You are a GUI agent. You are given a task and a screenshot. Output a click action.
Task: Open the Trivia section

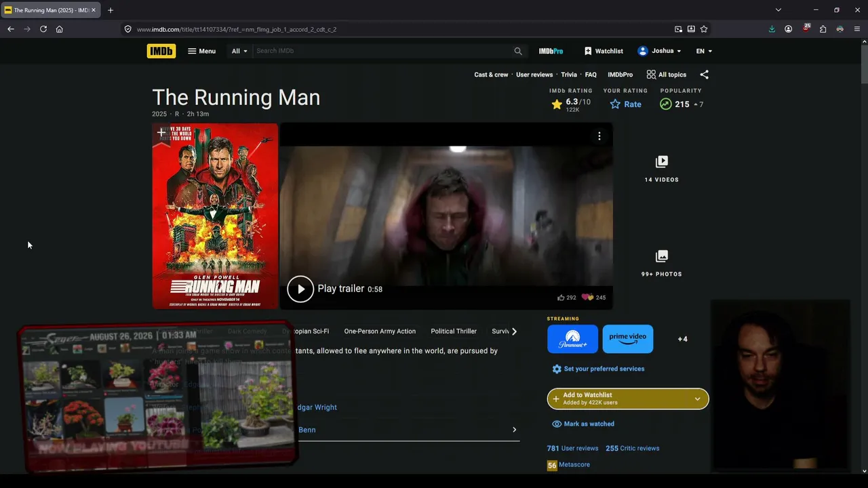569,75
